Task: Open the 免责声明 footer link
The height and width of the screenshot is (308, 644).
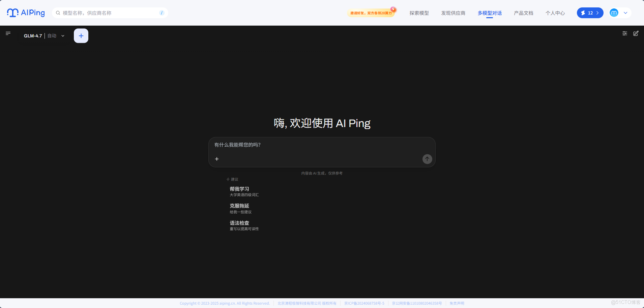Action: 457,303
